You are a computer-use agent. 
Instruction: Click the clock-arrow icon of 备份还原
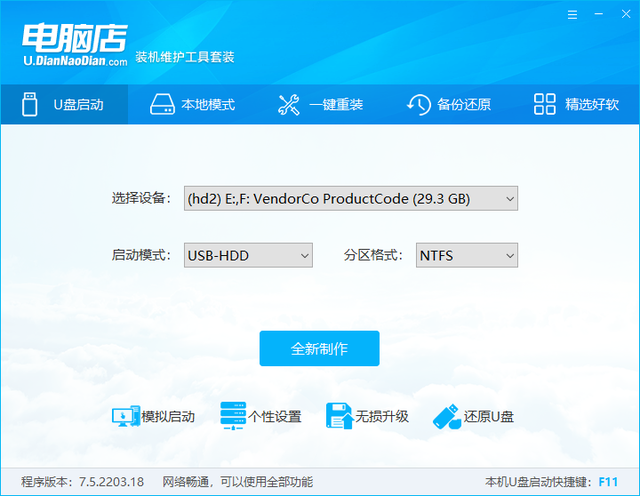click(419, 105)
